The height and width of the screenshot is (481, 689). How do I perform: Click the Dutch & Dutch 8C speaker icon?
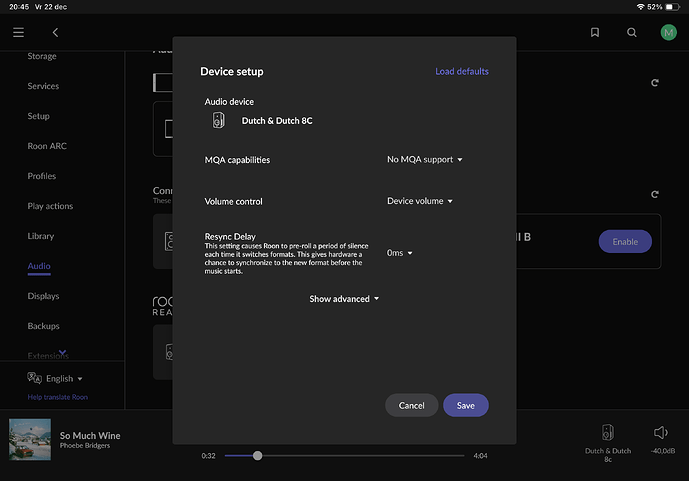coord(218,120)
